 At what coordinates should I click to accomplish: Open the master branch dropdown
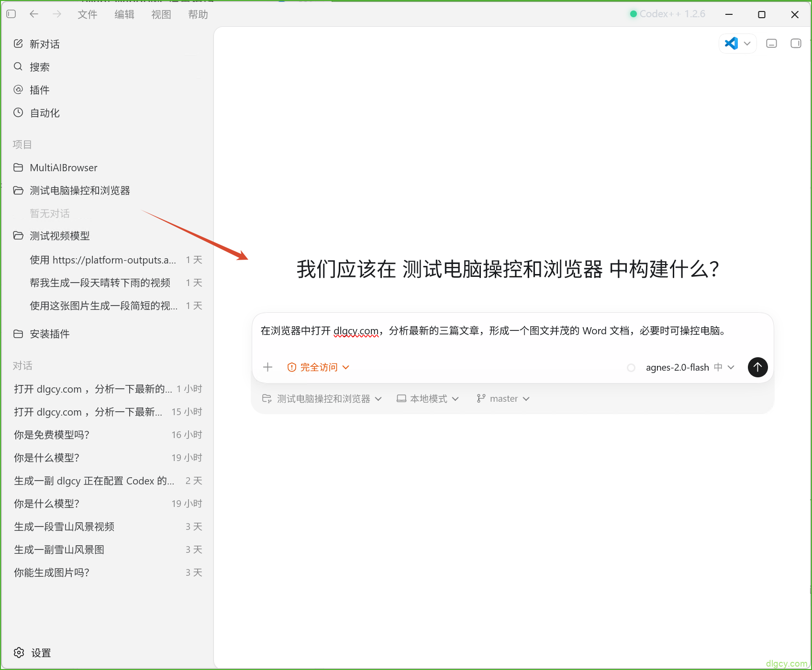[503, 399]
